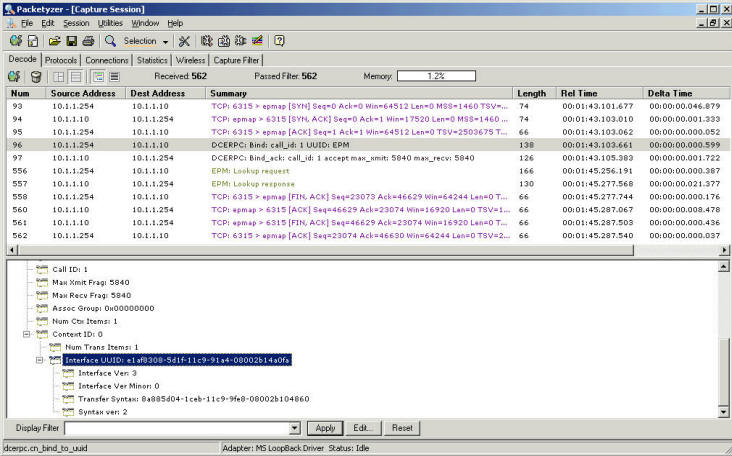Viewport: 732px width, 456px height.
Task: Open the Edit menu
Action: click(x=48, y=23)
